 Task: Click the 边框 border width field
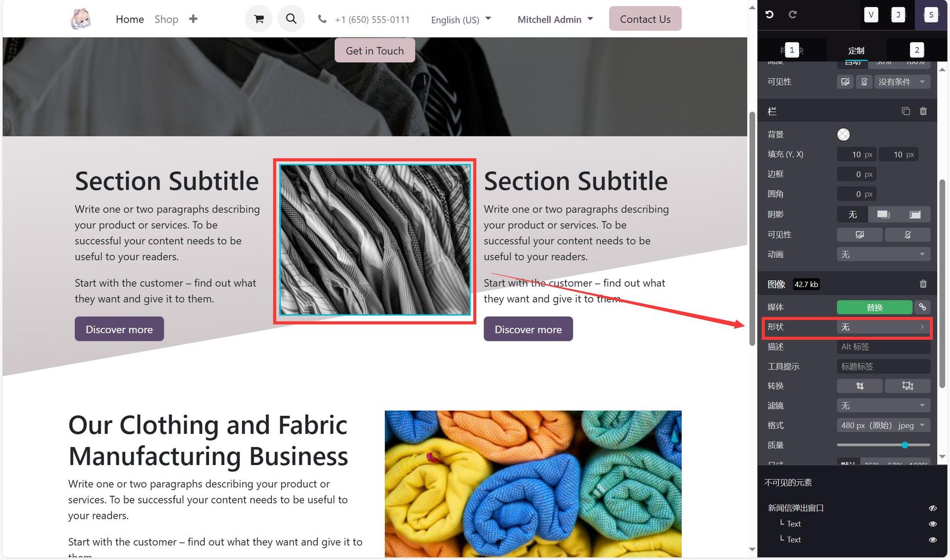click(x=856, y=174)
